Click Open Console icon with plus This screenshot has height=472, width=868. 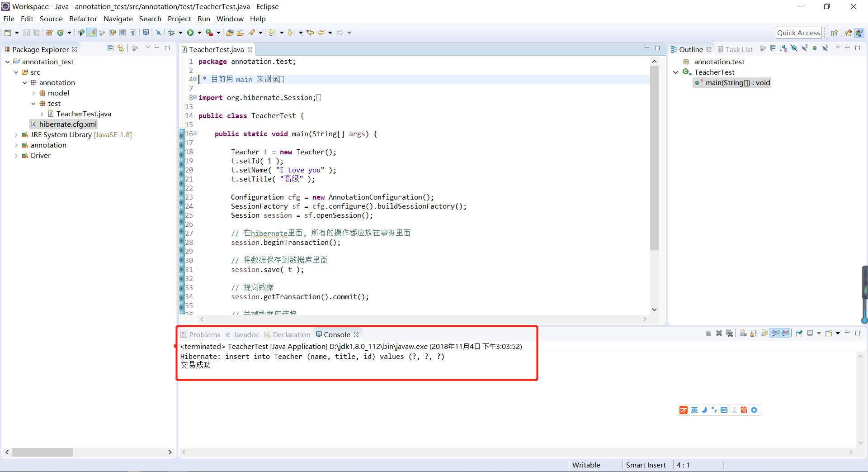pos(829,334)
